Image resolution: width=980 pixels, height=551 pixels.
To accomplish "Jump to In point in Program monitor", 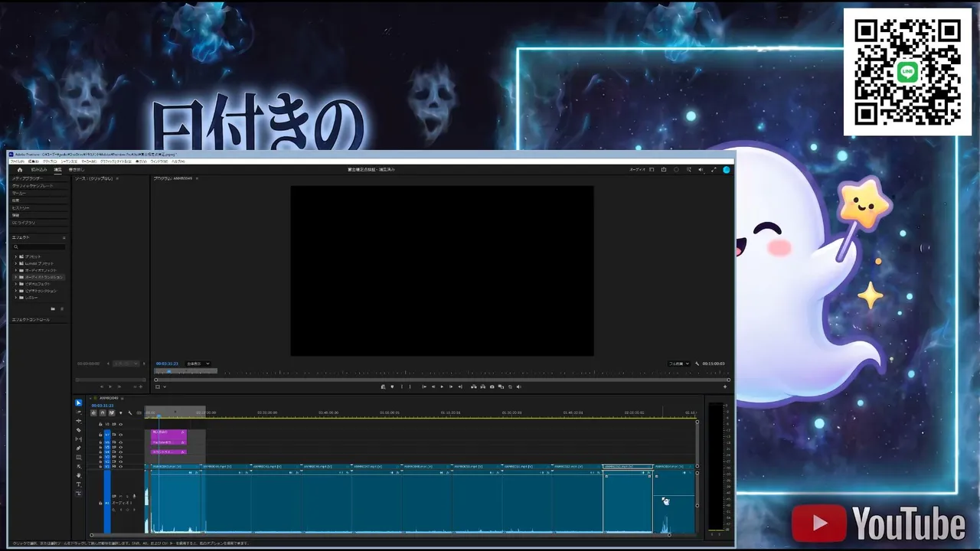I will (424, 386).
